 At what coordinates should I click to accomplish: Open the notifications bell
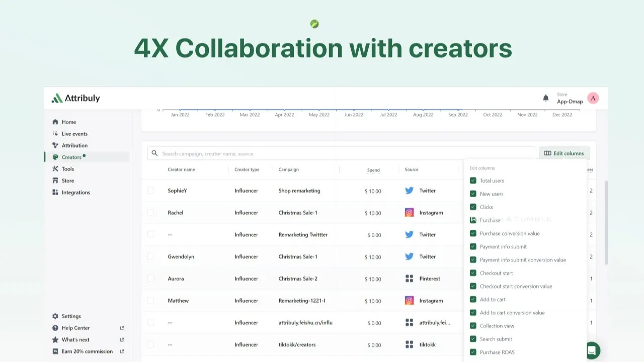click(545, 98)
